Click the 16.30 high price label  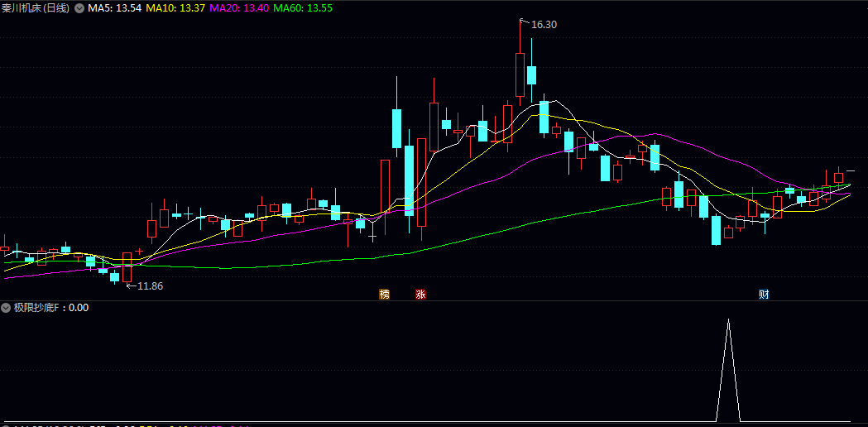544,25
